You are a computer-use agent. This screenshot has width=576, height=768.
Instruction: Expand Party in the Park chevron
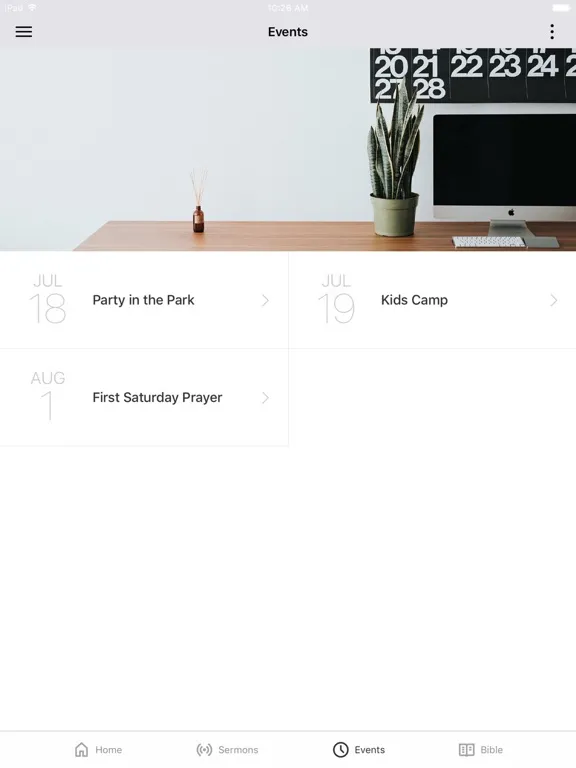click(x=265, y=300)
